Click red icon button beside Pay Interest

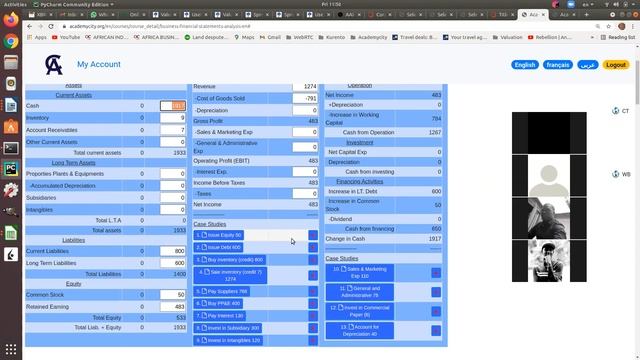tap(313, 316)
